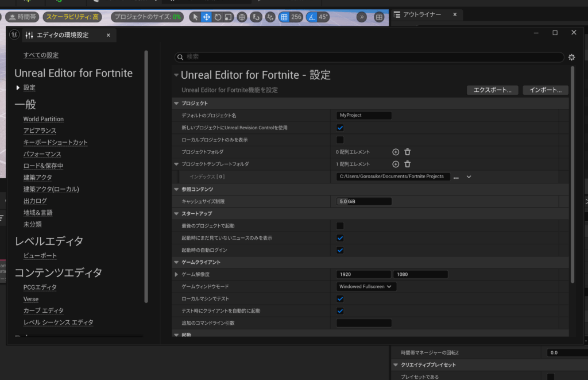Open ゲームウィンドウモード Windowed Fullscreen dropdown
This screenshot has height=380, width=588.
tap(366, 286)
